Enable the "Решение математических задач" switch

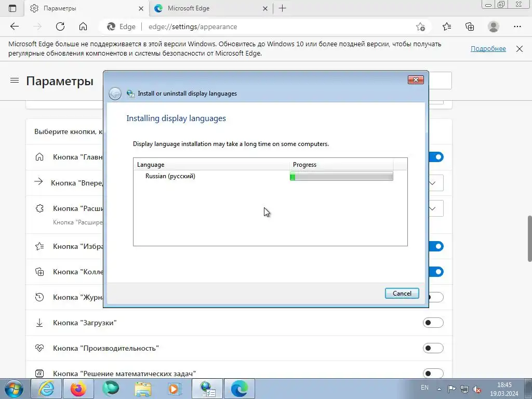click(x=433, y=374)
